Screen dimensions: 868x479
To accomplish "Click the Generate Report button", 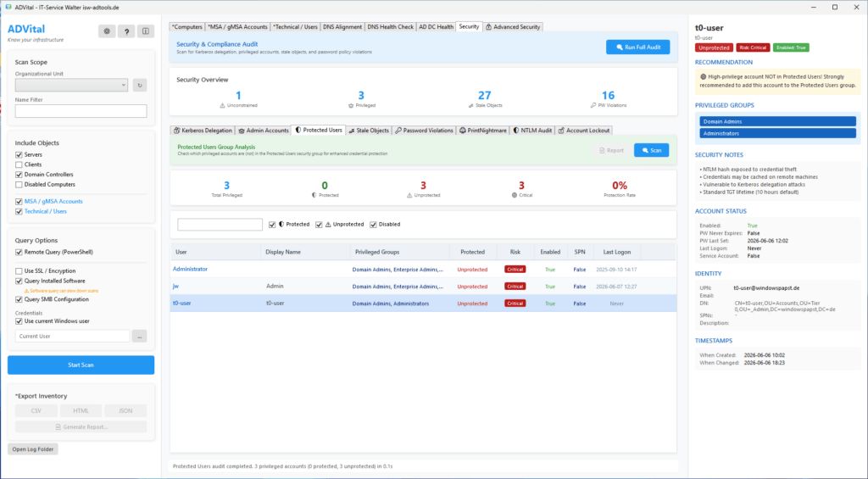I will (81, 427).
